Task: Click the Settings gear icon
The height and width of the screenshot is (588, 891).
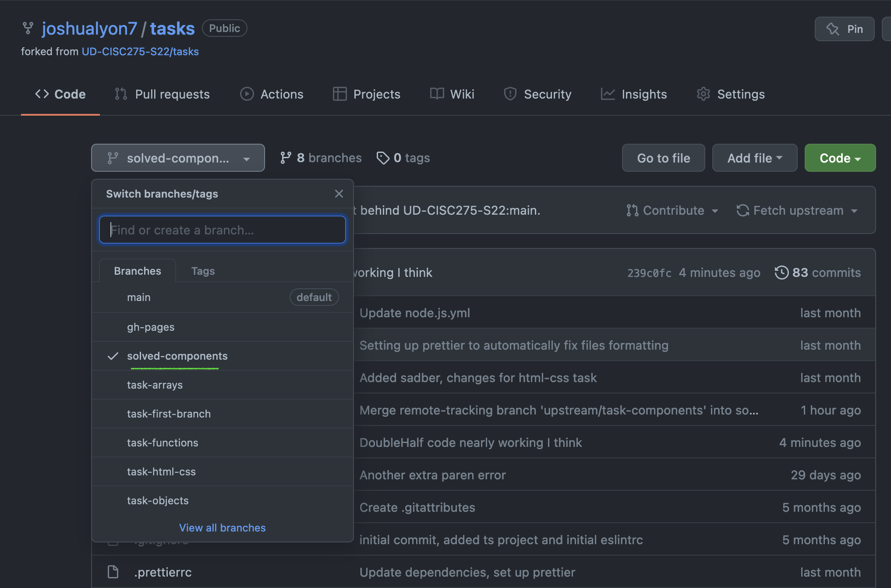Action: [x=704, y=94]
